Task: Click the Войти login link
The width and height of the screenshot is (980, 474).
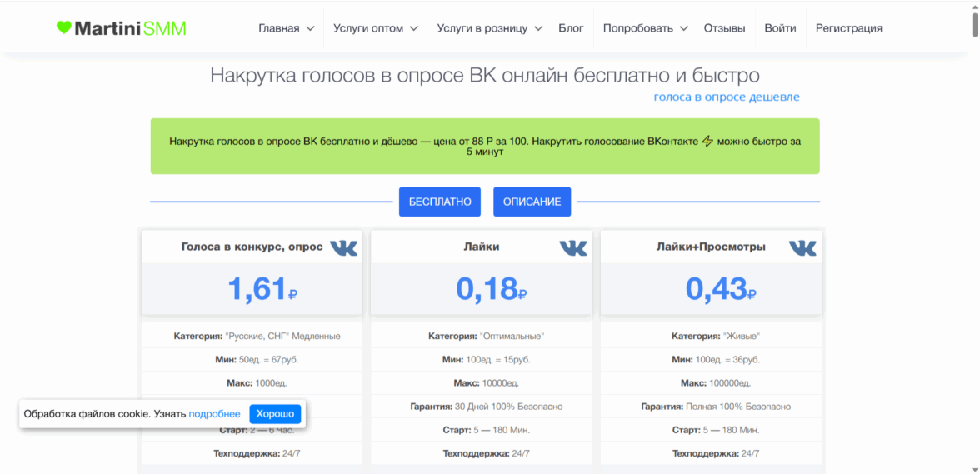Action: 780,28
